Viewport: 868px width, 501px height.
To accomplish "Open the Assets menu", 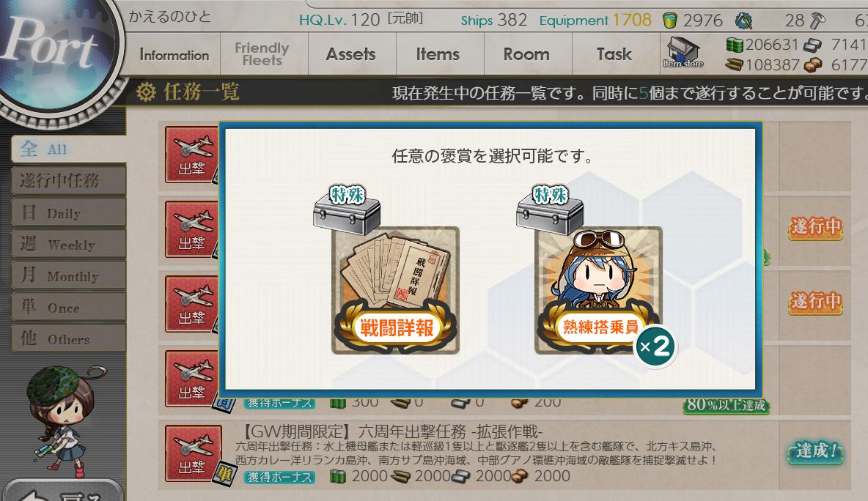I will pos(351,54).
